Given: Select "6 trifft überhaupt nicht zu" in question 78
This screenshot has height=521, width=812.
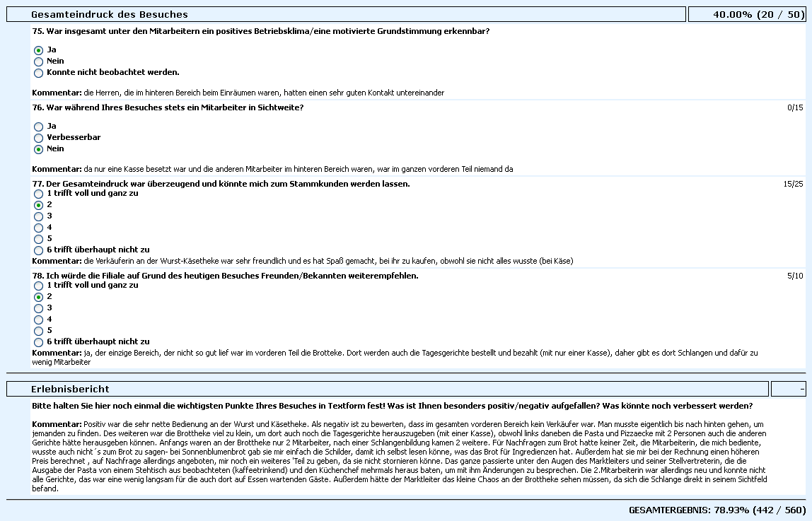Looking at the screenshot, I should (38, 342).
